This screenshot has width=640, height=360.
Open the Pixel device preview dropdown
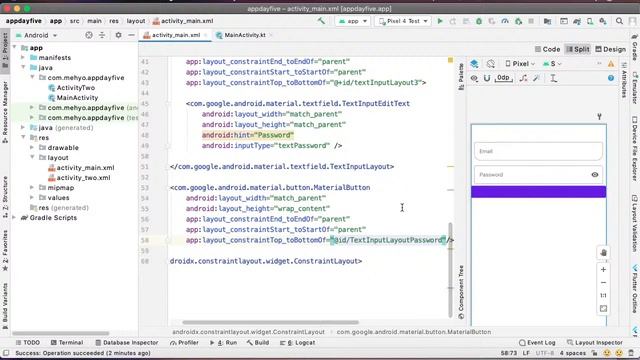point(520,64)
